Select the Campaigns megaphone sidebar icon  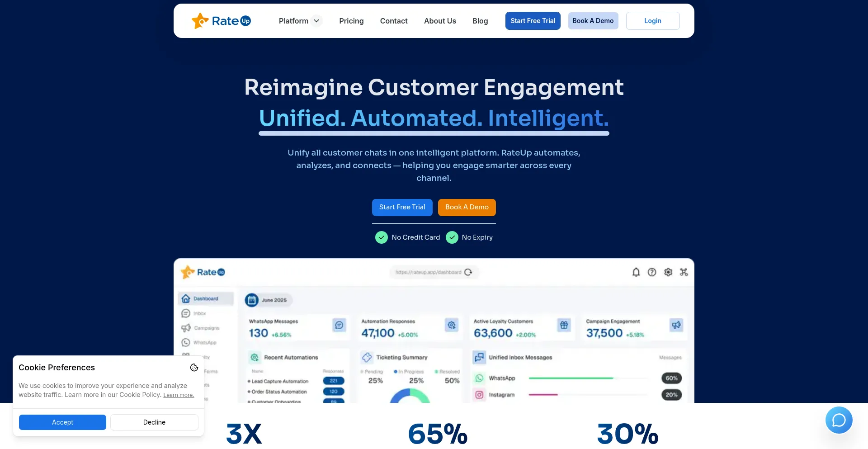point(186,328)
